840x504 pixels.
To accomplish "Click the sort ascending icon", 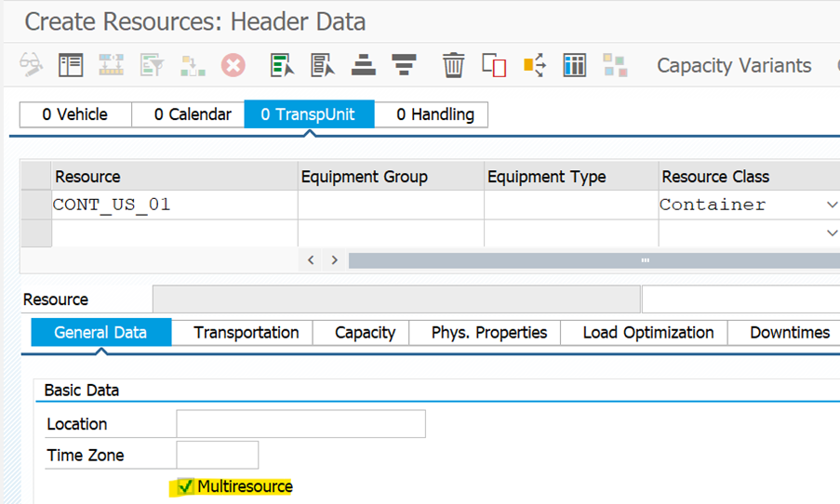I will point(363,65).
